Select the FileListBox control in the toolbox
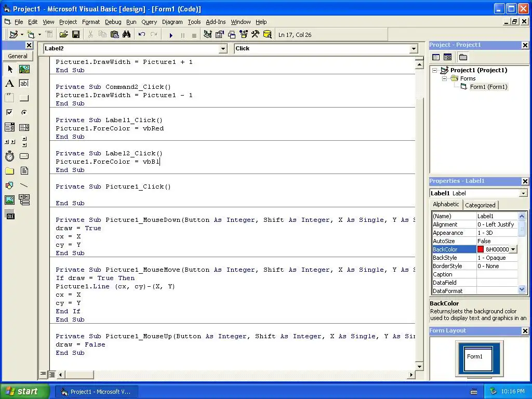This screenshot has width=532, height=399. click(24, 170)
